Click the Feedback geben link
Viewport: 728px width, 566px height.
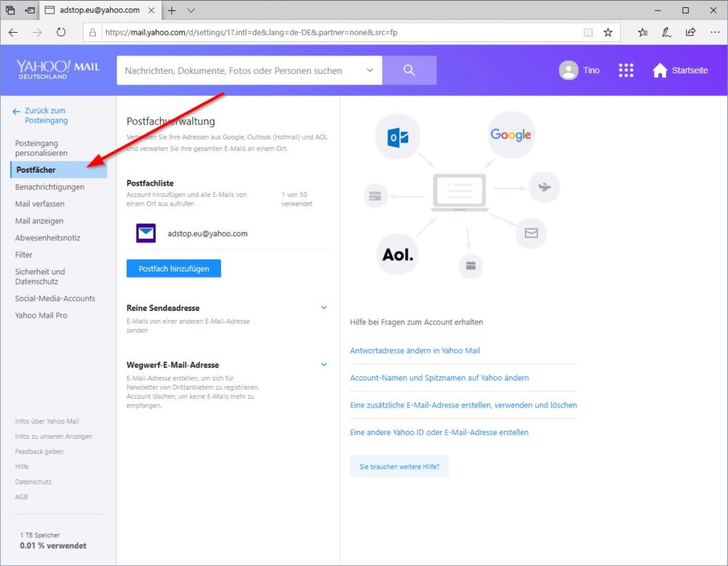(39, 452)
